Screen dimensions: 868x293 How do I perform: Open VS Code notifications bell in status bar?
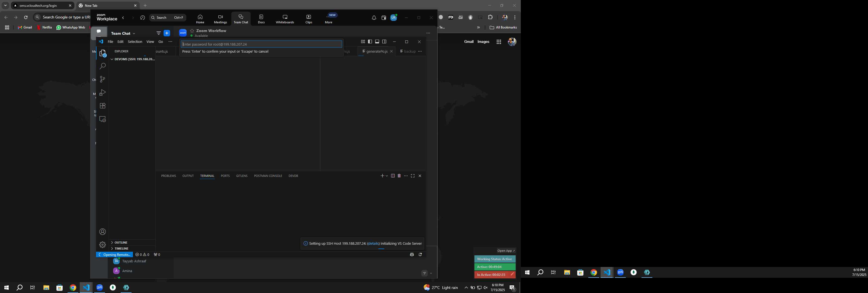420,254
